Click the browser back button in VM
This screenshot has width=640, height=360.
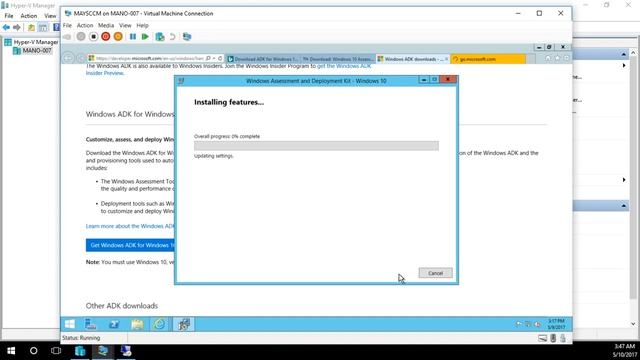coord(68,58)
